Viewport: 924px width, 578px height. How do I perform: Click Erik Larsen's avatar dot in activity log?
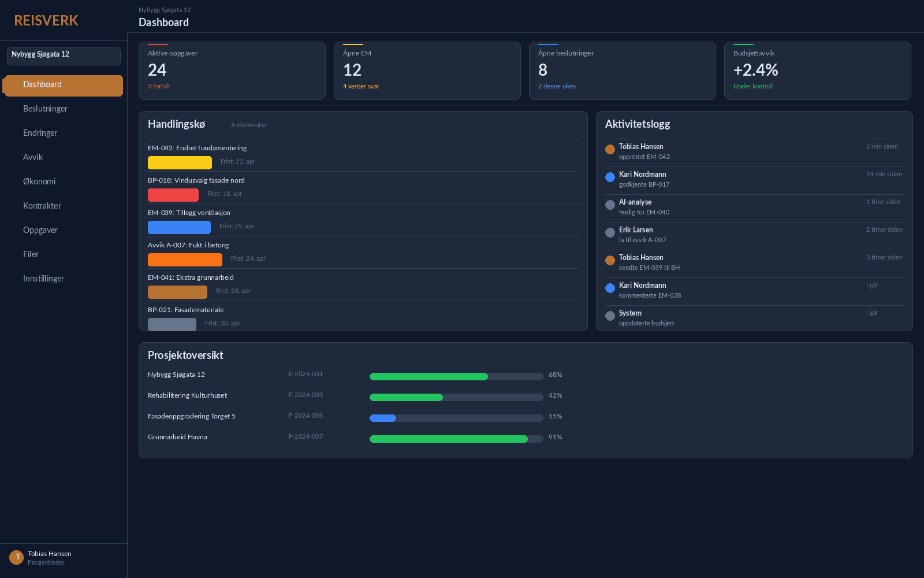(610, 233)
